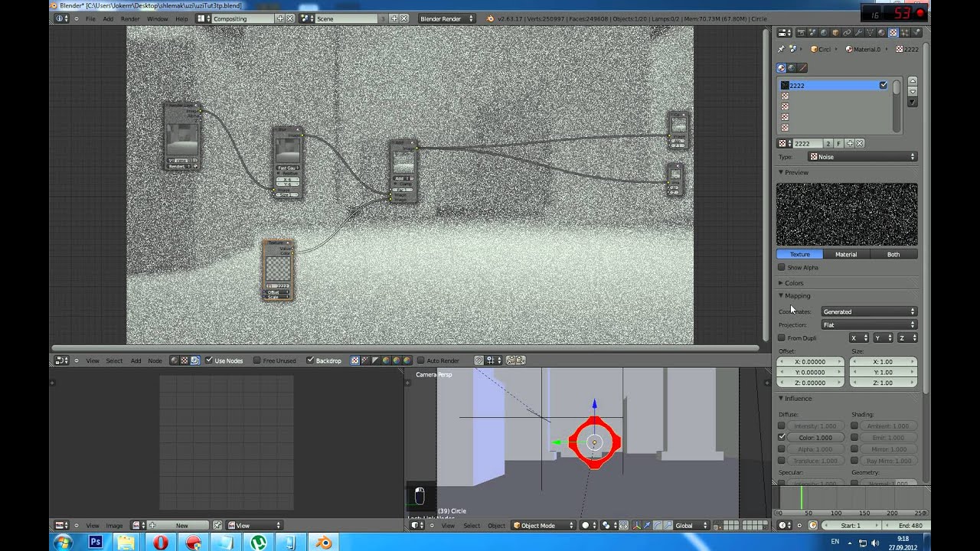Show world textures icon button
Viewport: 980px width, 551px height.
[x=792, y=68]
